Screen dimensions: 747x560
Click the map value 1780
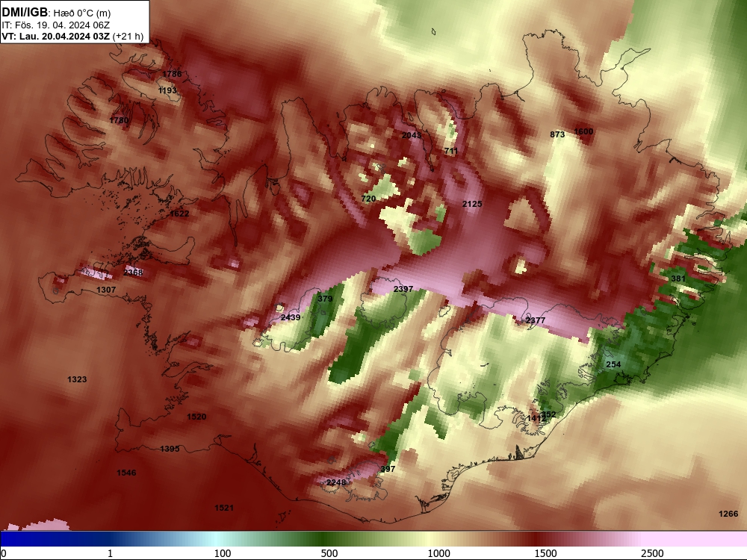[x=119, y=120]
